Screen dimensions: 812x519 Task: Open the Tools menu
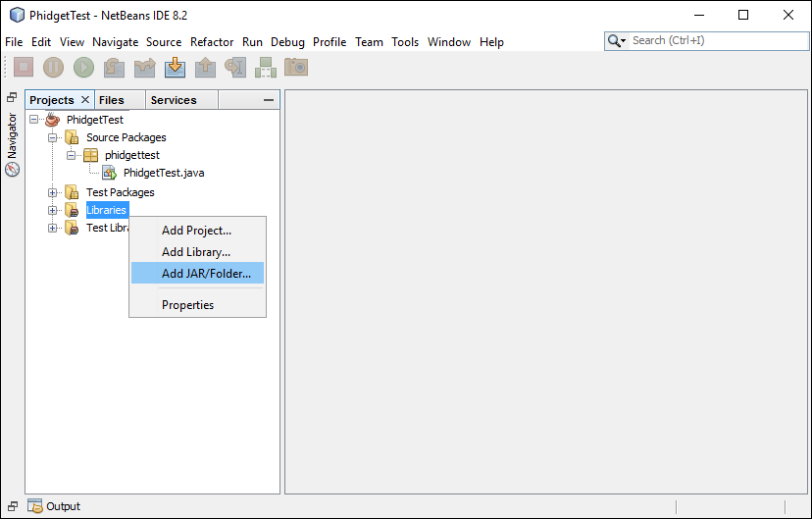pos(405,42)
